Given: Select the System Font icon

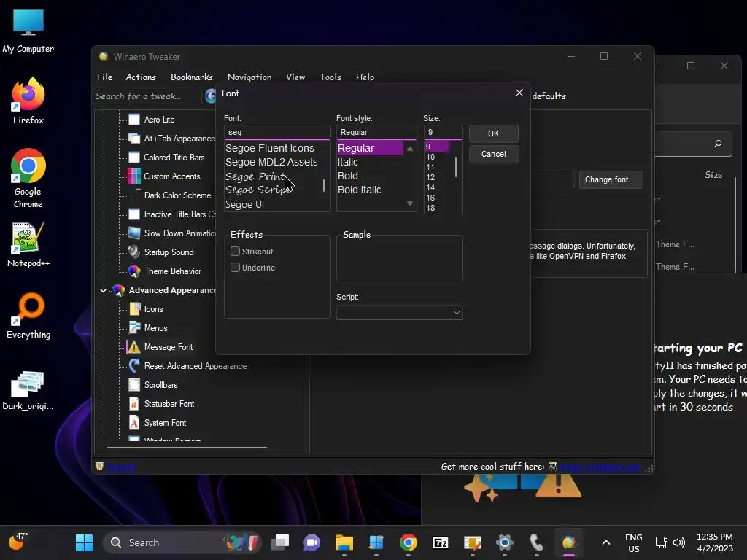Looking at the screenshot, I should 134,423.
